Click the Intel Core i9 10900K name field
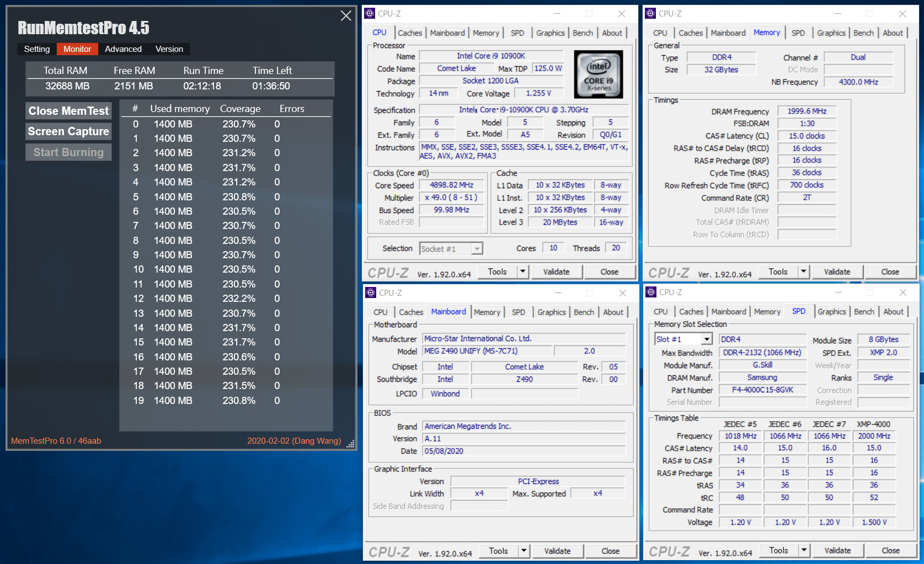The image size is (924, 564). pyautogui.click(x=491, y=56)
